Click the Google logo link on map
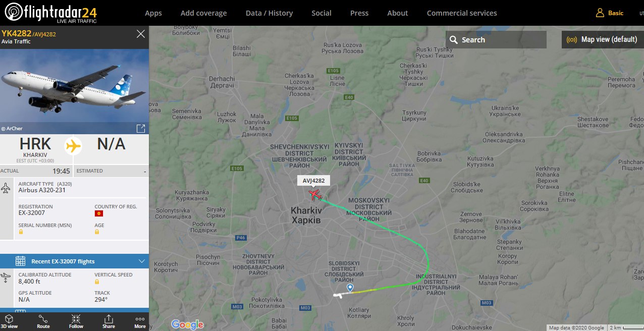 click(187, 324)
